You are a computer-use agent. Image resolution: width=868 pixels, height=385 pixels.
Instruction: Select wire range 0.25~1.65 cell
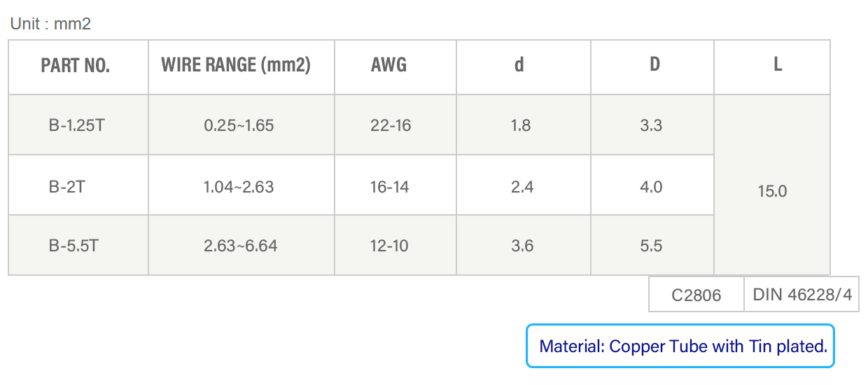point(241,125)
